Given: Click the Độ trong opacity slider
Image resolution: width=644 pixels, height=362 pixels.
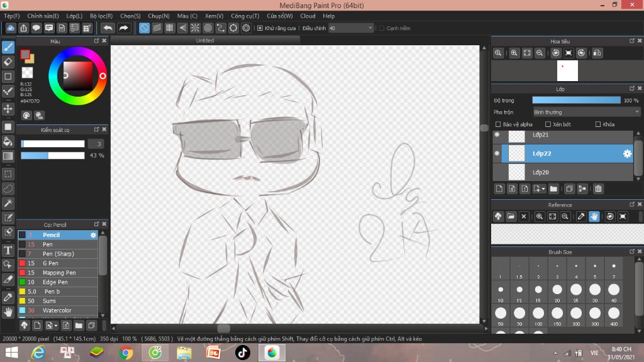Looking at the screenshot, I should 575,100.
